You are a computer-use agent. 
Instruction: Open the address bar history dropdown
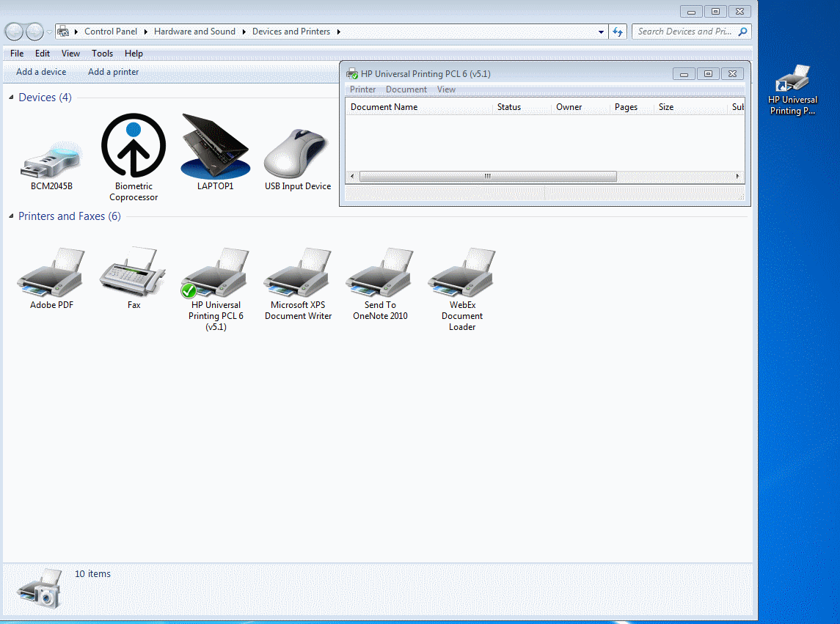pyautogui.click(x=601, y=32)
